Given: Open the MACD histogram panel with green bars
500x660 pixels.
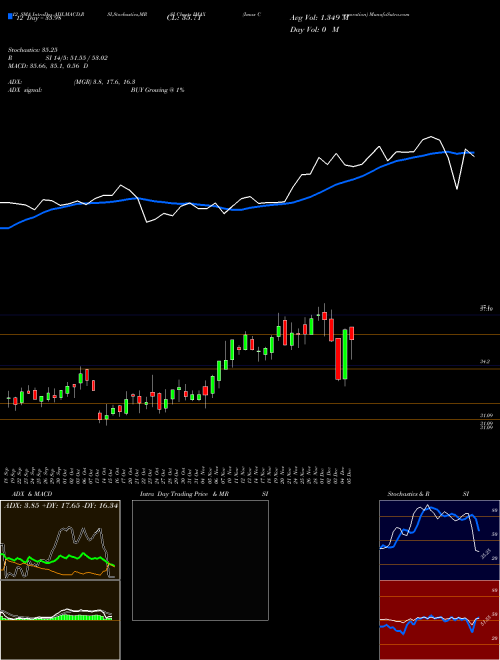Looking at the screenshot, I should click(x=60, y=620).
